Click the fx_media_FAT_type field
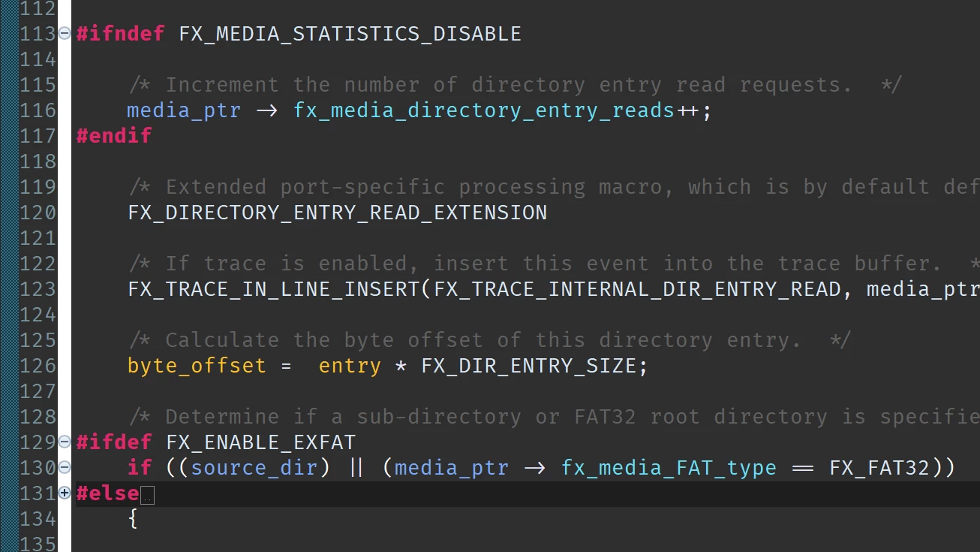The height and width of the screenshot is (552, 980). pyautogui.click(x=669, y=468)
